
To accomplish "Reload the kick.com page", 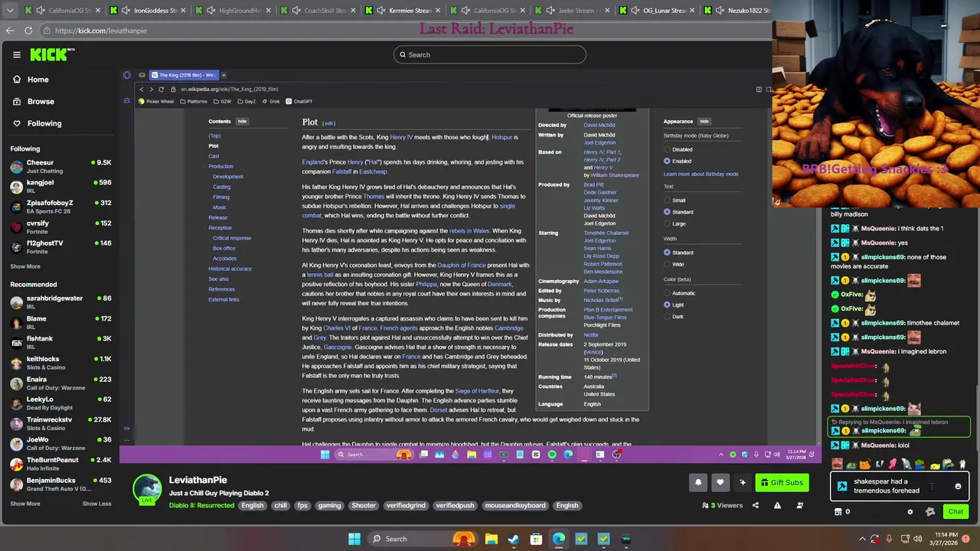I will click(x=28, y=31).
